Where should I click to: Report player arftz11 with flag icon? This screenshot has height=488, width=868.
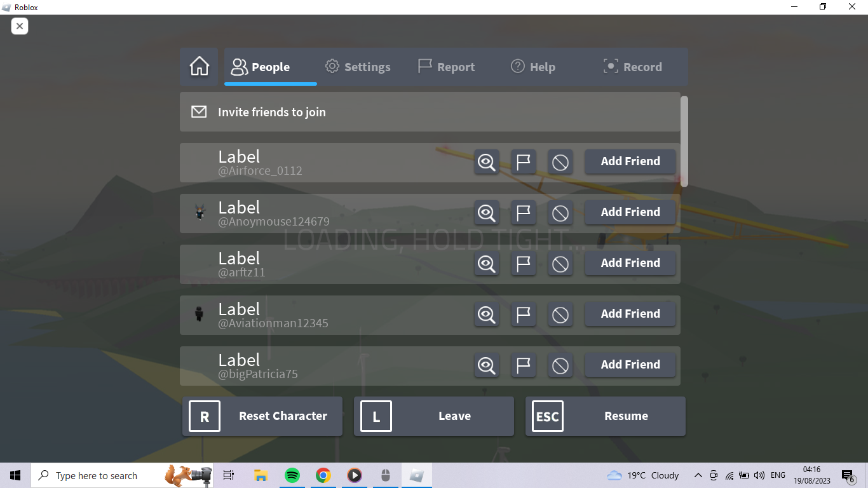pyautogui.click(x=524, y=264)
